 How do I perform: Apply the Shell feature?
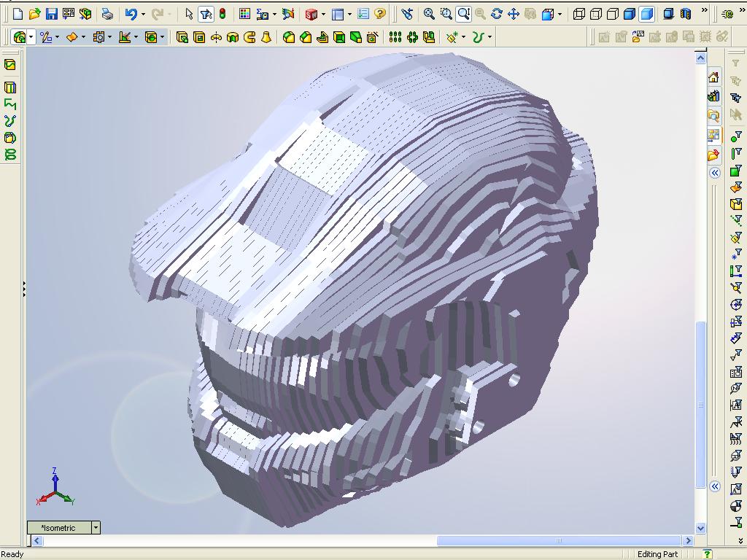pos(339,37)
